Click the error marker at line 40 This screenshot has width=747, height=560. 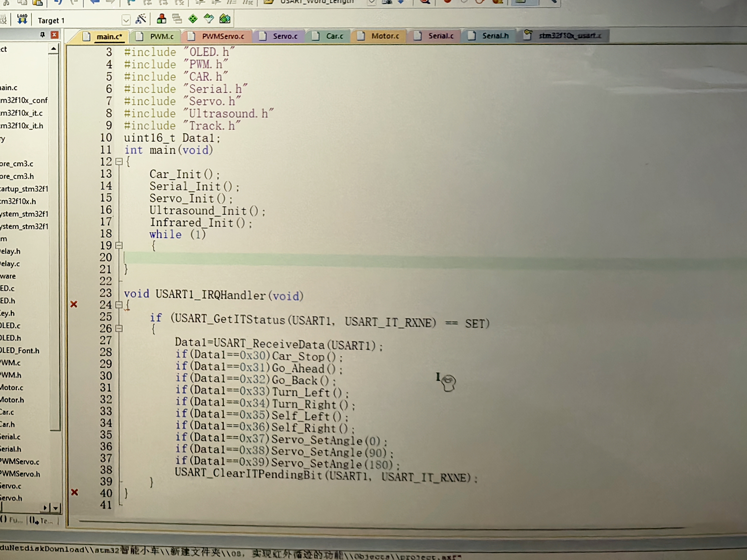tap(75, 492)
